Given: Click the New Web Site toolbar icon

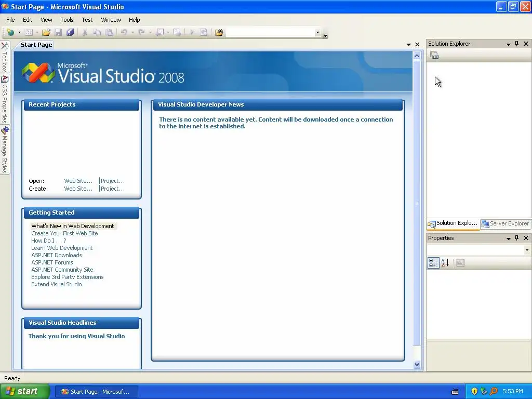Looking at the screenshot, I should [10, 32].
